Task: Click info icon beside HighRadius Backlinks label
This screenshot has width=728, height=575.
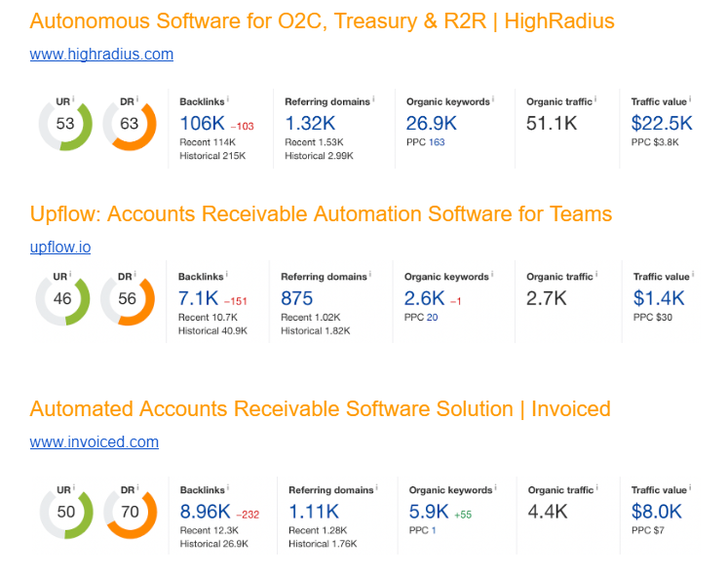Action: pos(227,99)
